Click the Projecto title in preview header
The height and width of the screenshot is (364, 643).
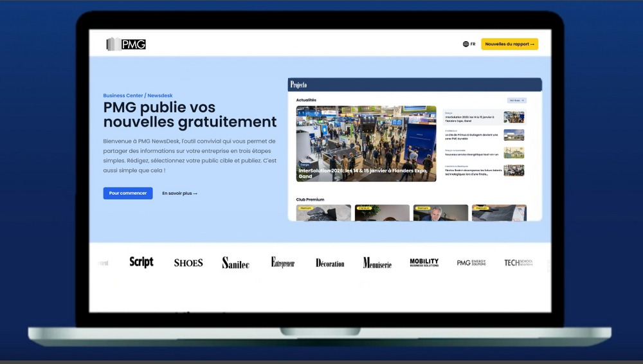tap(299, 85)
